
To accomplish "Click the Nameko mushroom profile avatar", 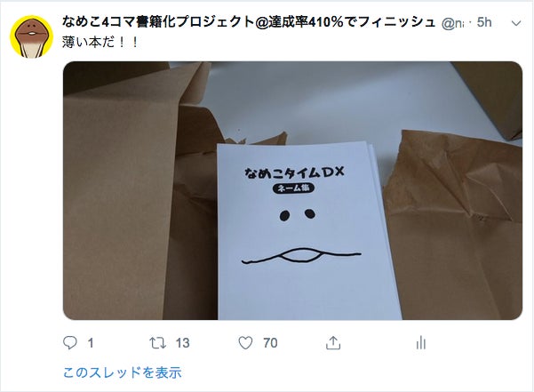I will [x=31, y=36].
